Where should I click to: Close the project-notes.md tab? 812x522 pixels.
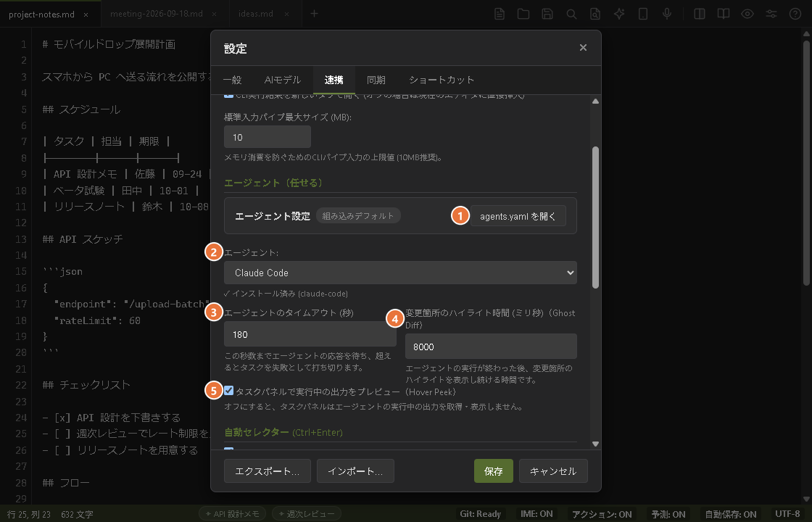click(86, 14)
